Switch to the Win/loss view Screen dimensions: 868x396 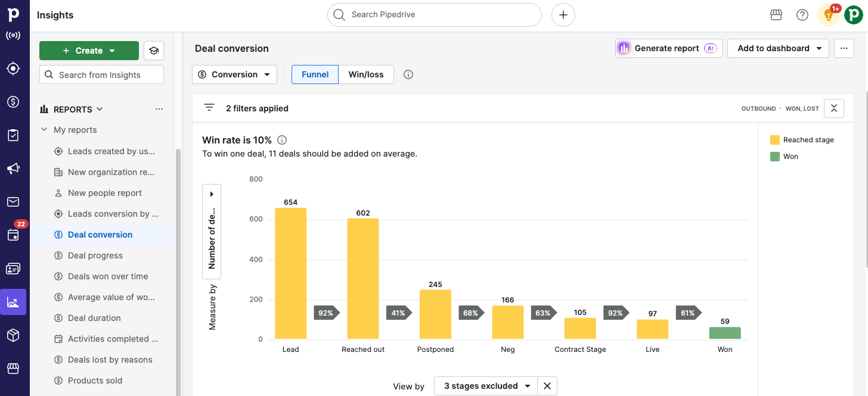[x=366, y=74]
